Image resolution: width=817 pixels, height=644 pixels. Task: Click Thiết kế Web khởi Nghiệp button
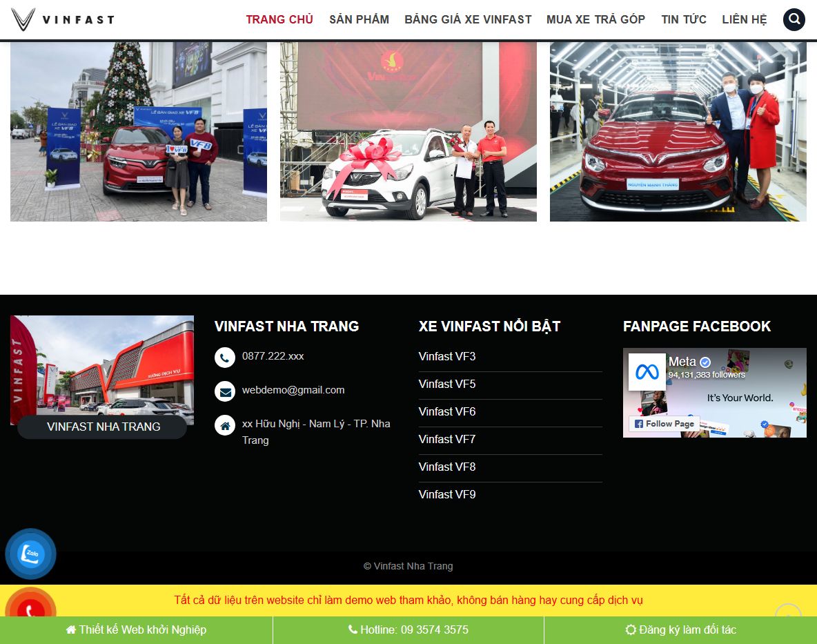click(136, 630)
